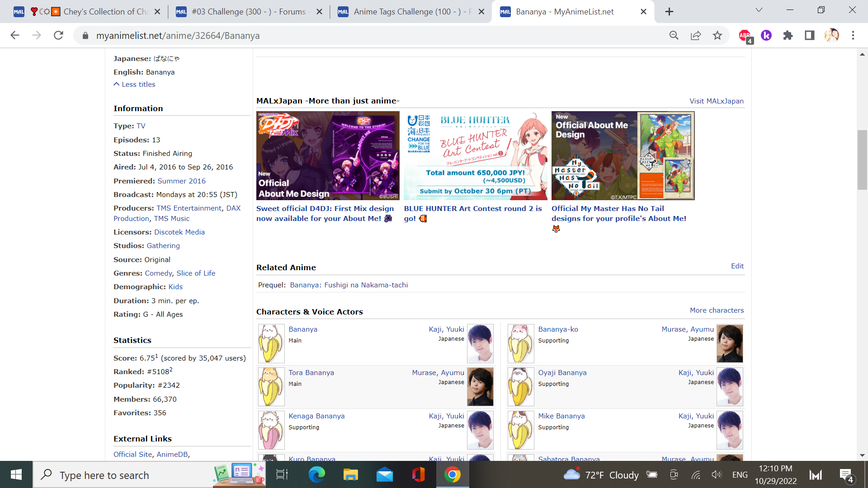Screen dimensions: 868x488
Task: Toggle the browser side panel icon
Action: click(x=810, y=35)
